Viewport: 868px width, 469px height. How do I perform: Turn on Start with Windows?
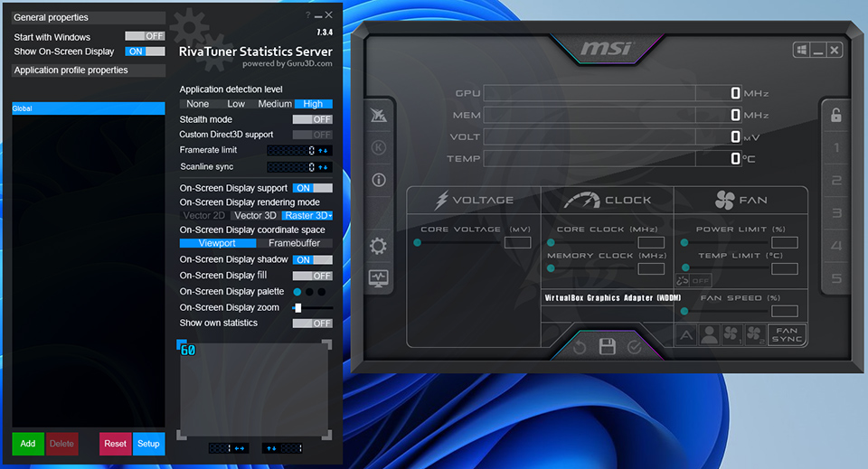click(x=145, y=37)
